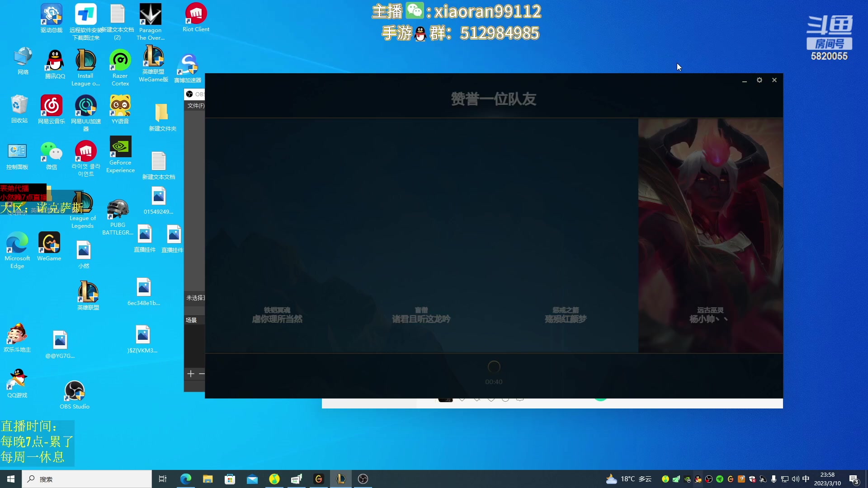Toggle the 中 input method indicator
The image size is (868, 488).
pos(806,479)
